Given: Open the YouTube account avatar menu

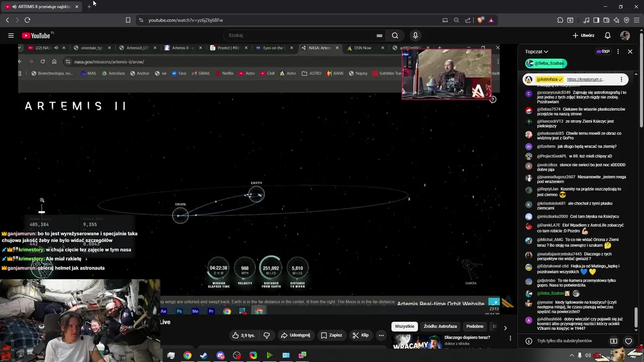Looking at the screenshot, I should pos(625,36).
